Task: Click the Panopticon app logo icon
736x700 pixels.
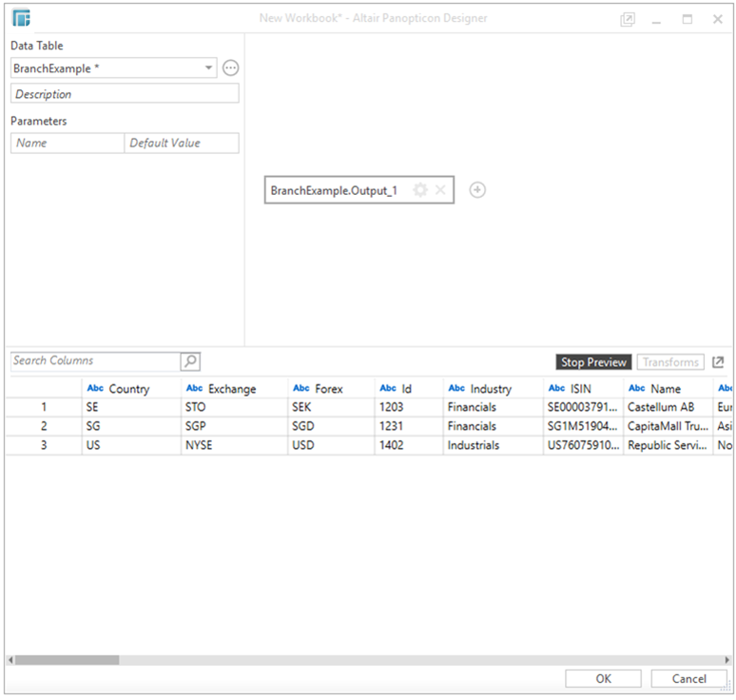Action: click(x=22, y=19)
